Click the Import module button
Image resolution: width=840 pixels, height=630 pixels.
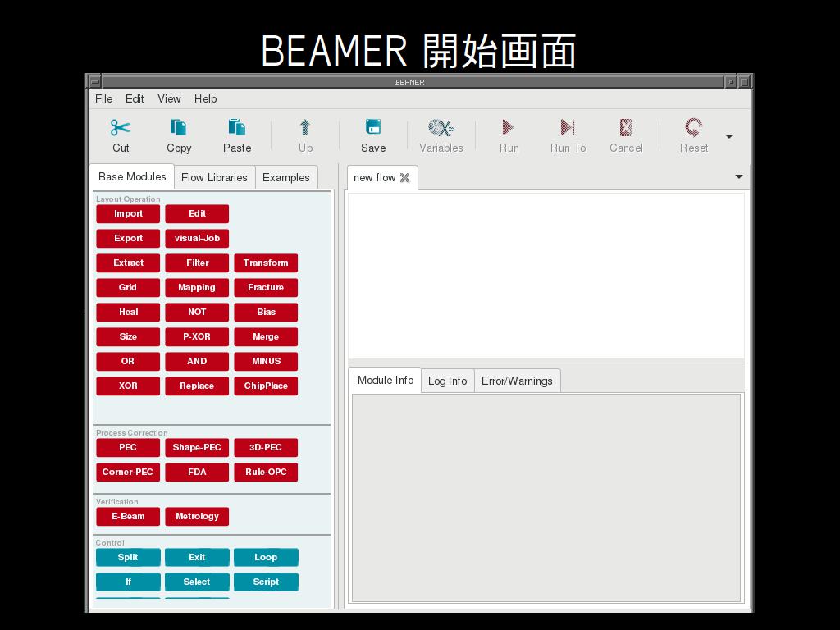[128, 214]
